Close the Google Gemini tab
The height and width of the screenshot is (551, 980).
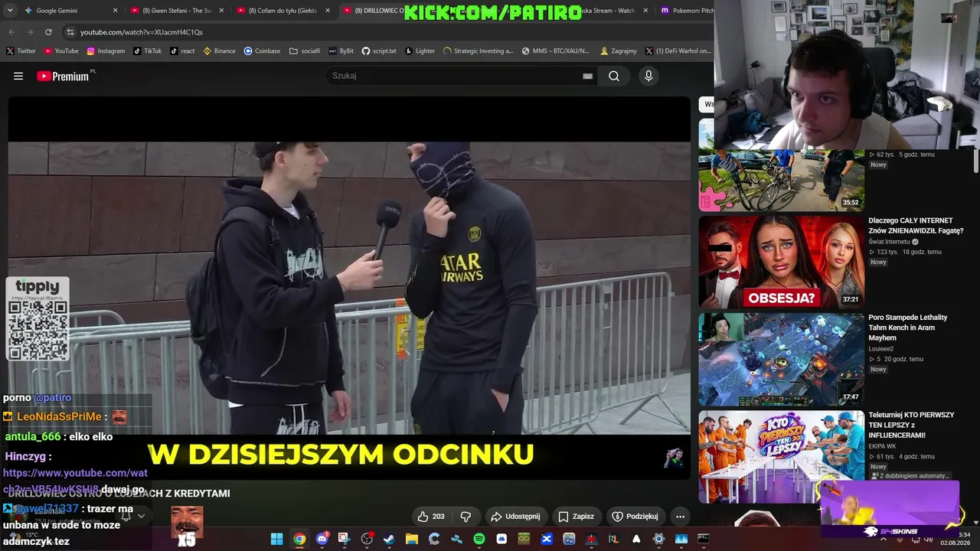pyautogui.click(x=116, y=11)
